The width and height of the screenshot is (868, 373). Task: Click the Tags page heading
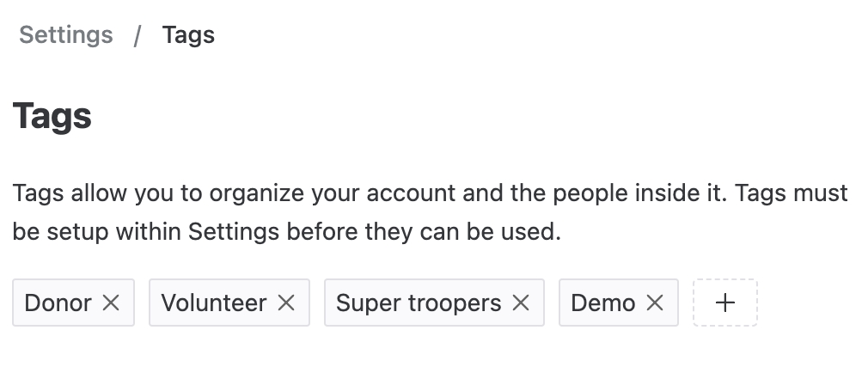coord(52,115)
